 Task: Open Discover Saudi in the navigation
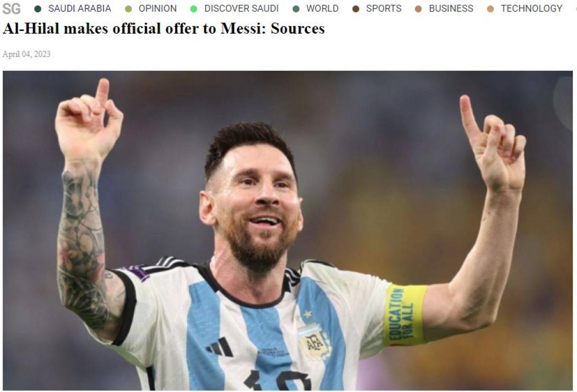[241, 8]
